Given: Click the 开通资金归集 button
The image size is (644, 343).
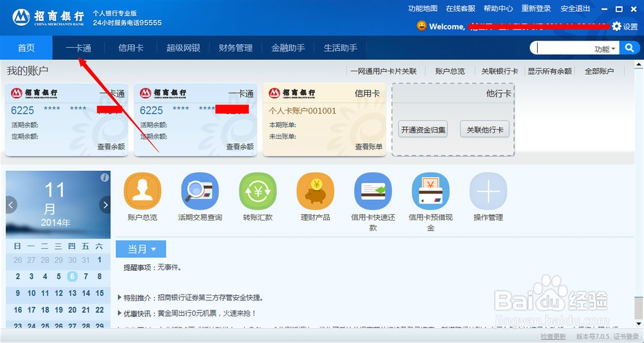Looking at the screenshot, I should tap(422, 130).
